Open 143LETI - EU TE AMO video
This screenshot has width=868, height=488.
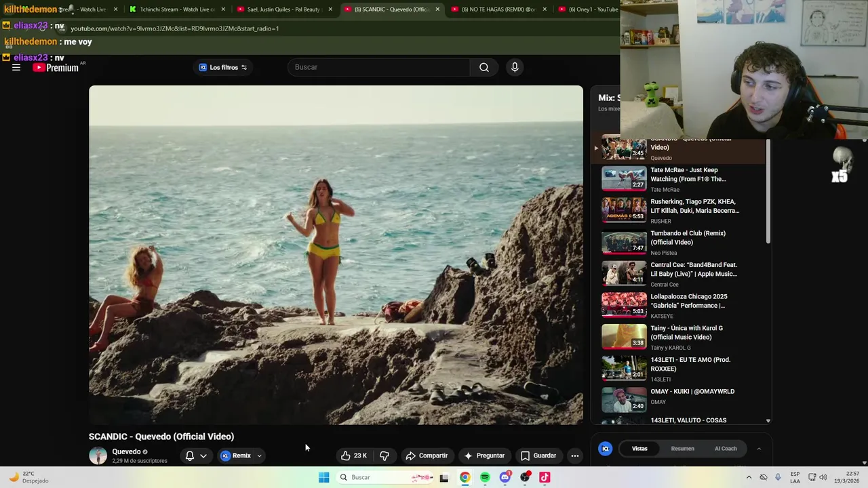pos(678,368)
